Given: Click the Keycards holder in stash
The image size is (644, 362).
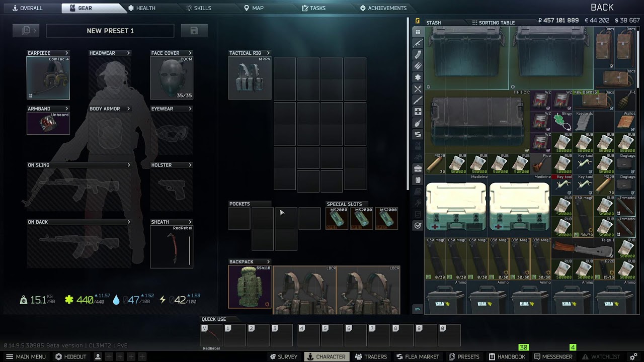Looking at the screenshot, I should pyautogui.click(x=584, y=122).
